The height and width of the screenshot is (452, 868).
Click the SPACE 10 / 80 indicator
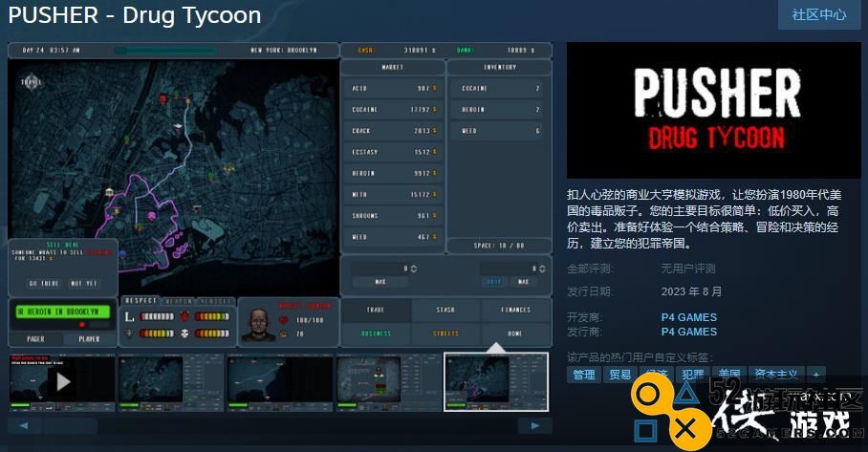(x=499, y=245)
